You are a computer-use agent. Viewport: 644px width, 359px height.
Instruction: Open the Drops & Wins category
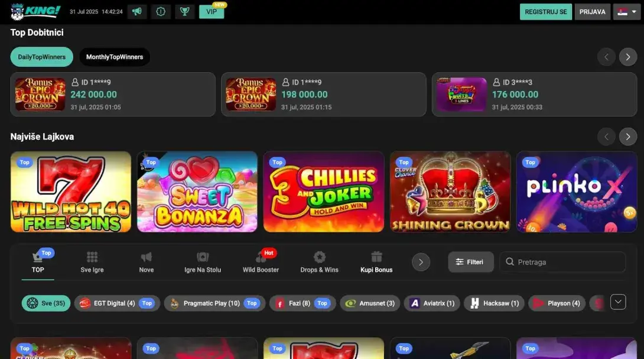[x=319, y=262]
